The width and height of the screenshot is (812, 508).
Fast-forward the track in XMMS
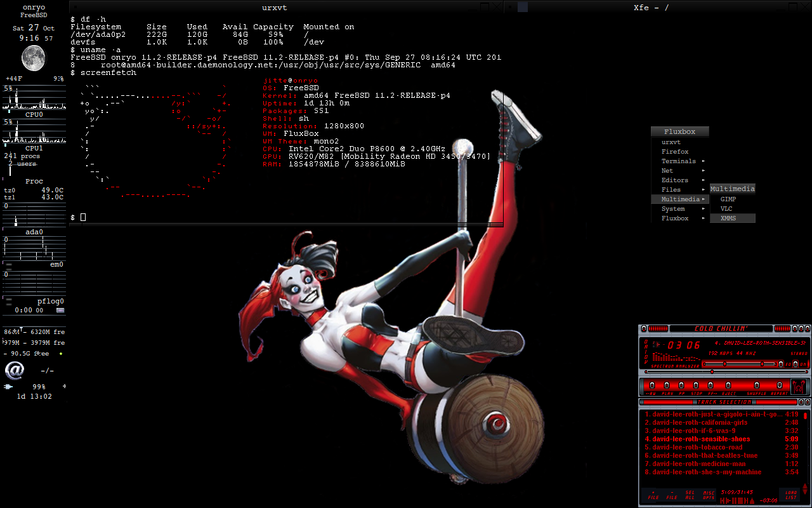(711, 385)
